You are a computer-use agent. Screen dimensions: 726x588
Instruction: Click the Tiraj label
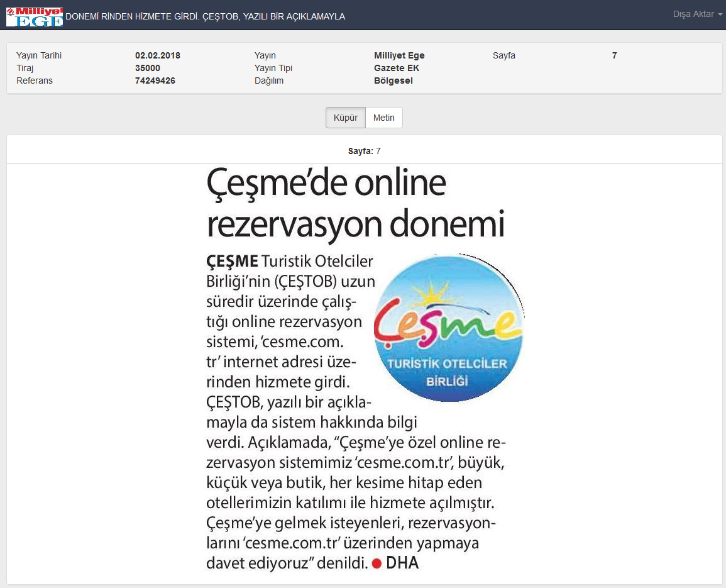[25, 68]
